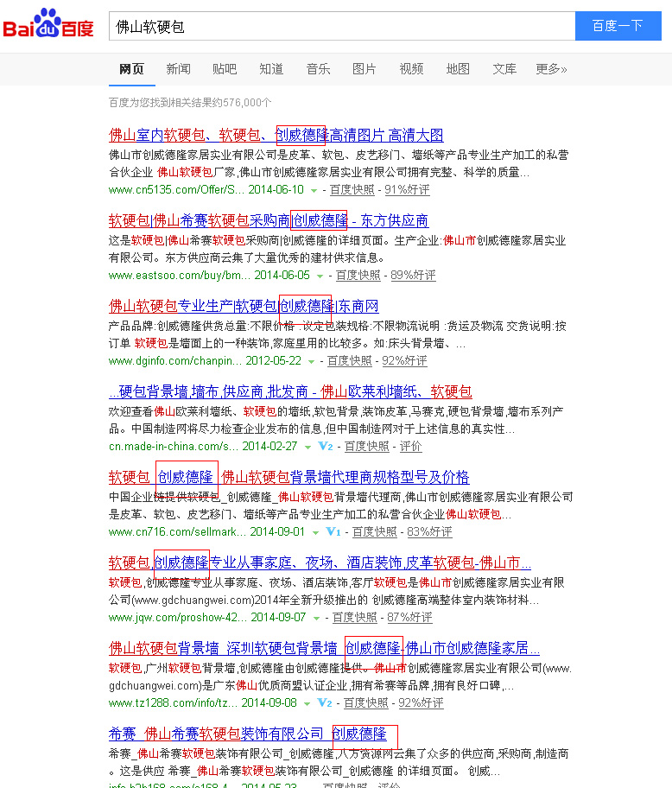This screenshot has height=788, width=672.
Task: Open the 视频 tab
Action: [x=411, y=69]
